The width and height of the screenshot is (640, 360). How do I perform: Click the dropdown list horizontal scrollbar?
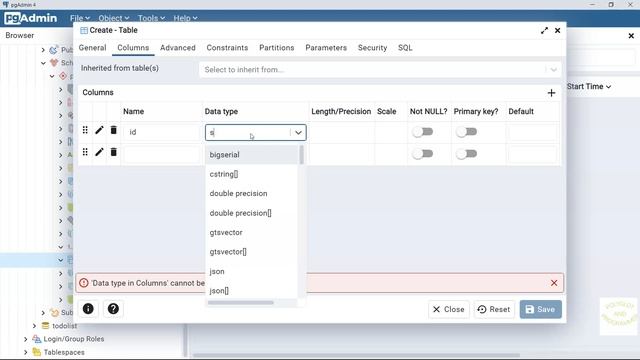pyautogui.click(x=240, y=303)
